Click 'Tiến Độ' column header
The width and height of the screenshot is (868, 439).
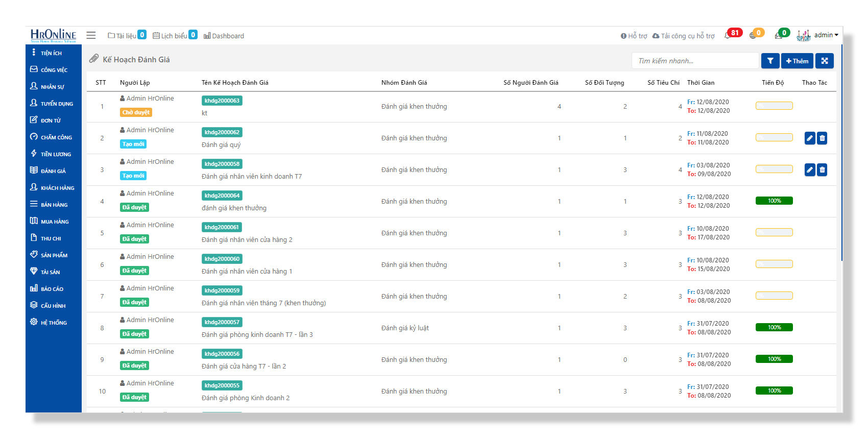pos(773,83)
